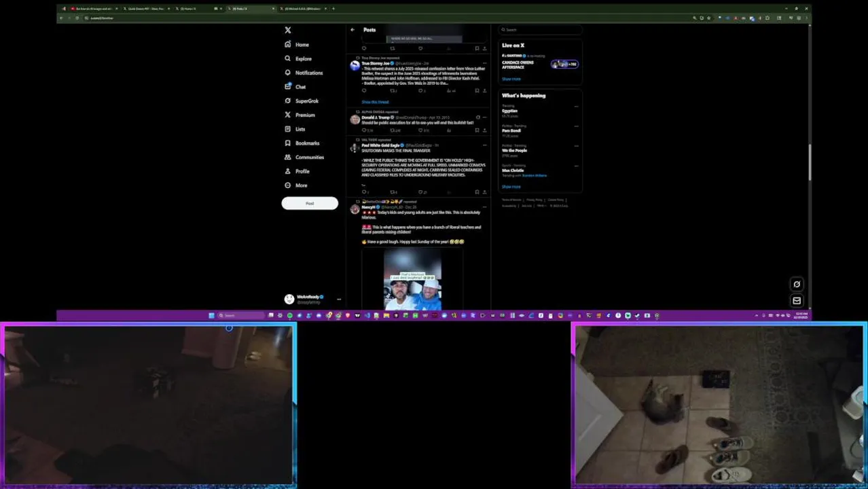Open Communities in the sidebar
Screen dimensions: 868x489
coord(304,157)
